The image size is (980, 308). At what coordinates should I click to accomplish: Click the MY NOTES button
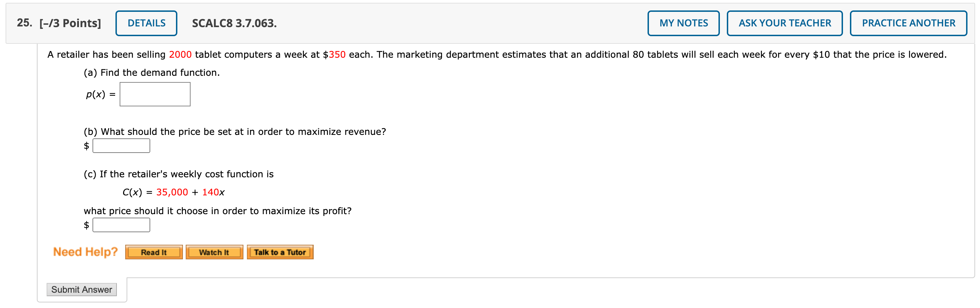[683, 23]
